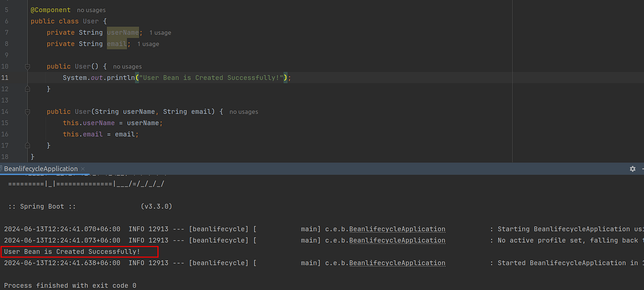644x290 pixels.
Task: Open the first c.e.b.BeanlifecycleApplication console hyperlink
Action: click(397, 229)
